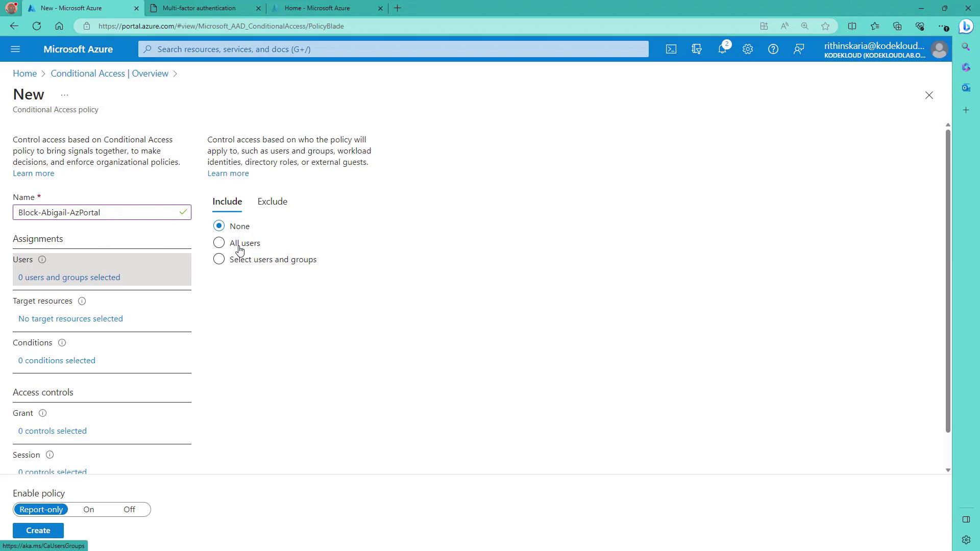980x551 pixels.
Task: Open portal settings gear icon
Action: point(748,49)
